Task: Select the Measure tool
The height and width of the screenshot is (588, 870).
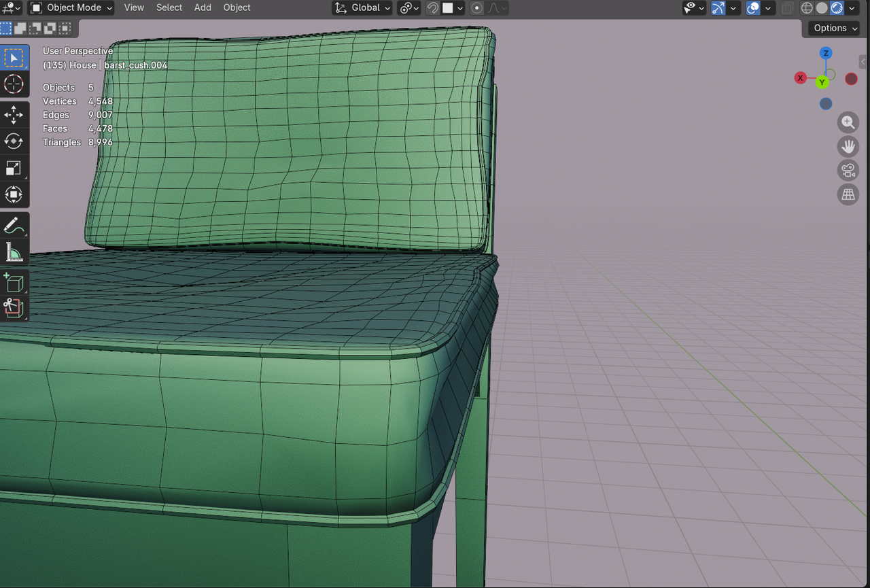Action: click(x=14, y=252)
